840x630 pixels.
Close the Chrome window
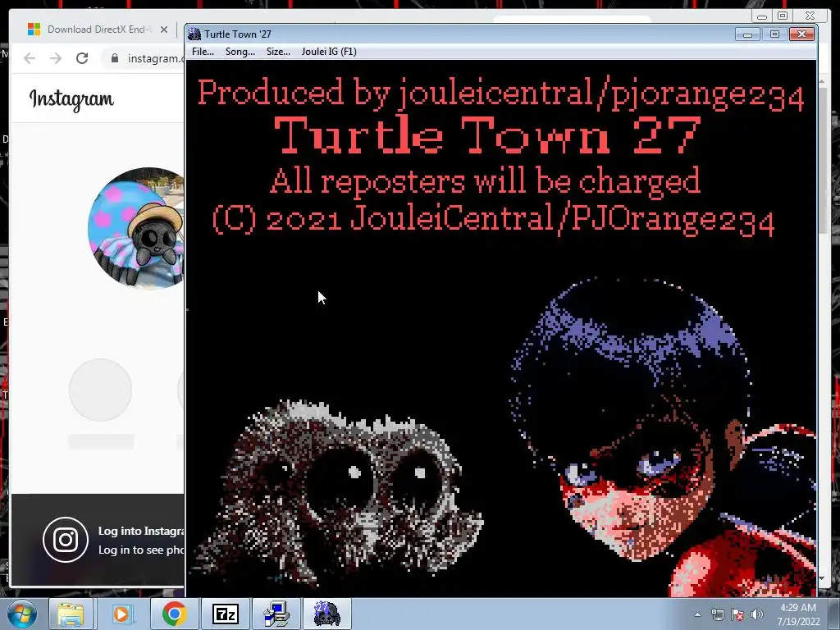[x=810, y=16]
